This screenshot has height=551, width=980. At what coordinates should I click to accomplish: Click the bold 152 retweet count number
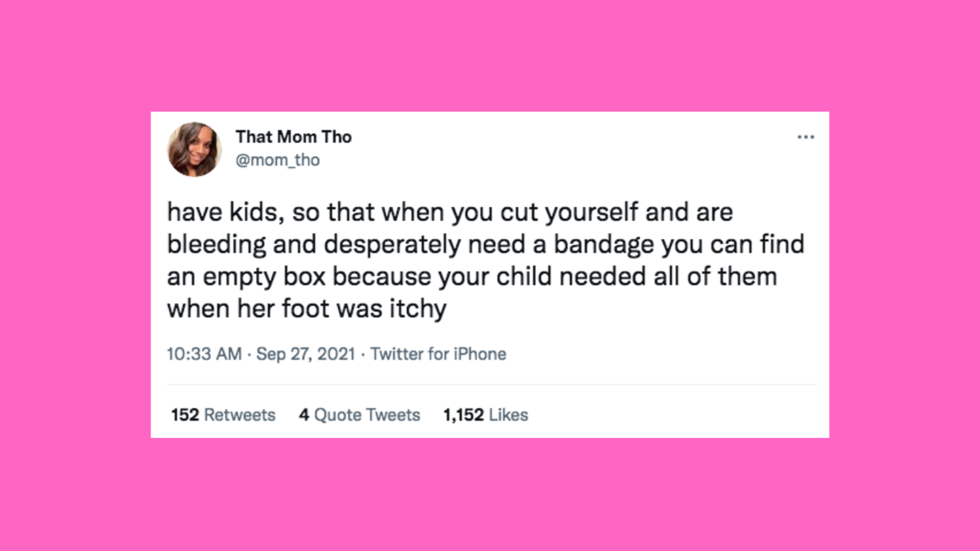[x=184, y=415]
